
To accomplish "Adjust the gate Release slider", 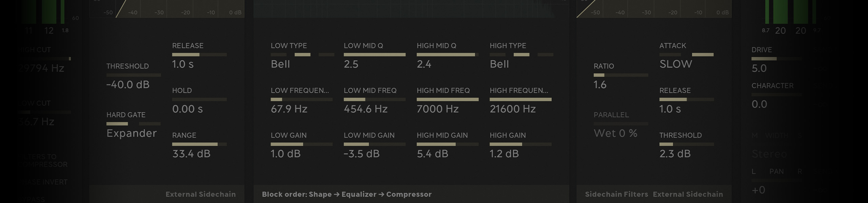I will (x=199, y=55).
